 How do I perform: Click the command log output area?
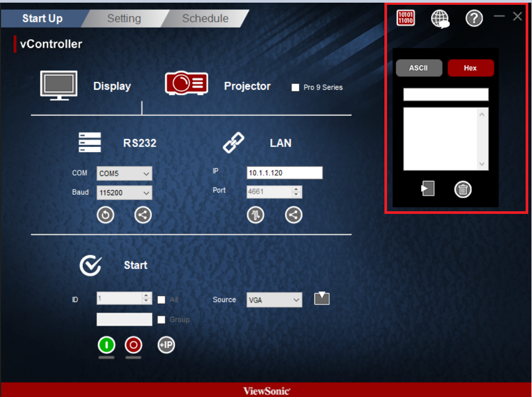tap(440, 139)
